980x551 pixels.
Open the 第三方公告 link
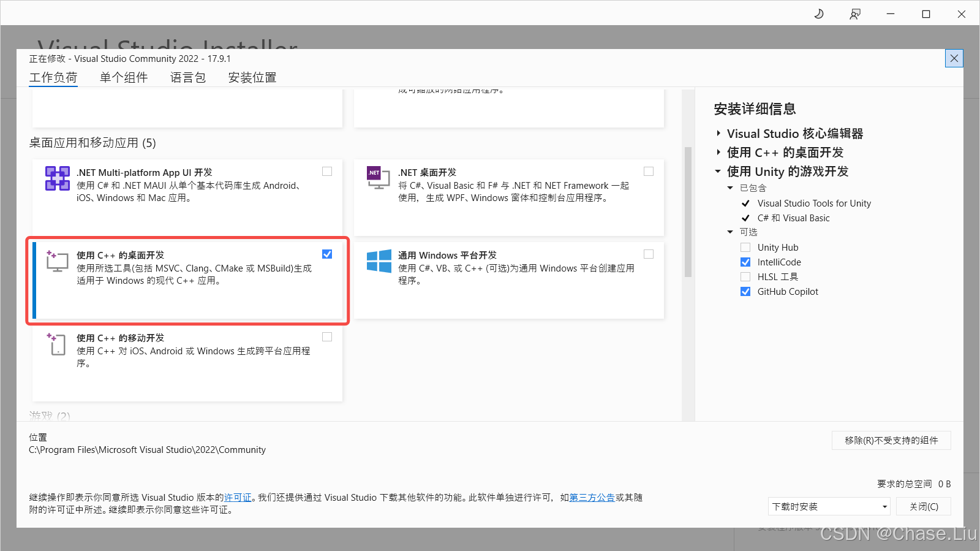[x=592, y=498]
